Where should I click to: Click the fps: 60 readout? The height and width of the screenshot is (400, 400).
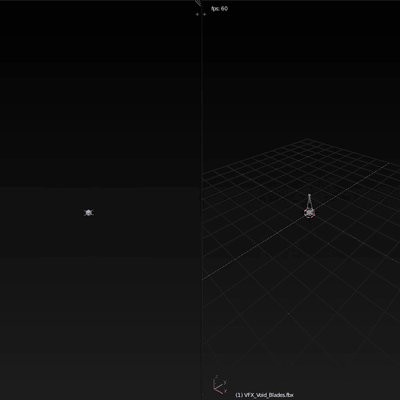[220, 8]
